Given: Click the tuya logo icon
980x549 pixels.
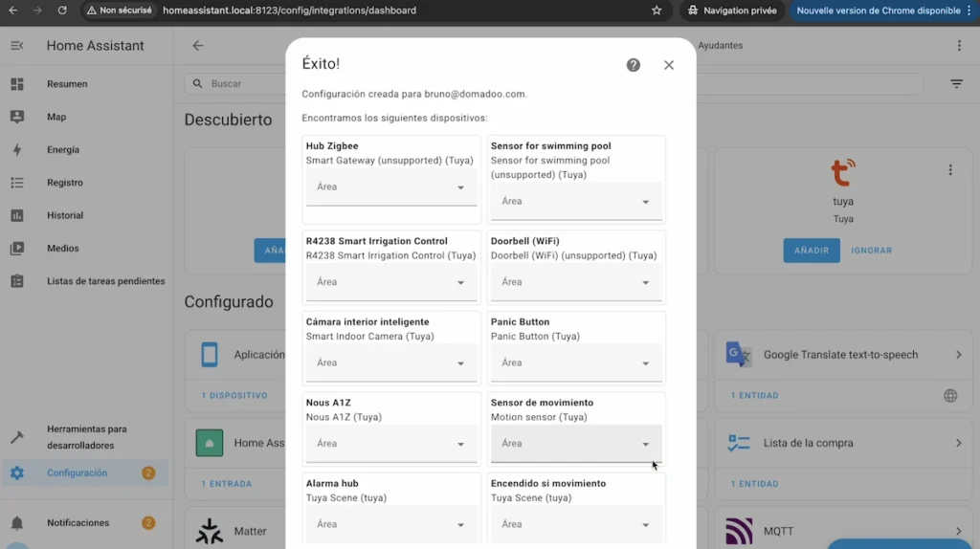Looking at the screenshot, I should click(843, 172).
